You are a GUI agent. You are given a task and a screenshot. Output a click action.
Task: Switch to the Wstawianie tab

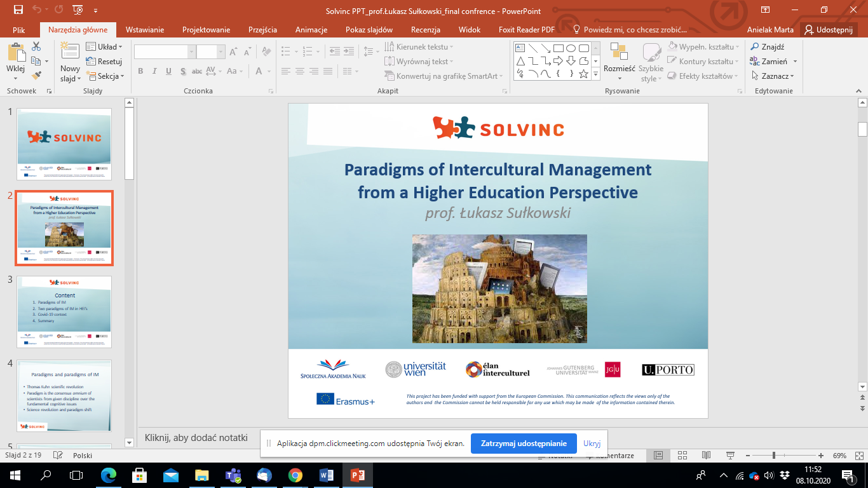[x=145, y=30]
